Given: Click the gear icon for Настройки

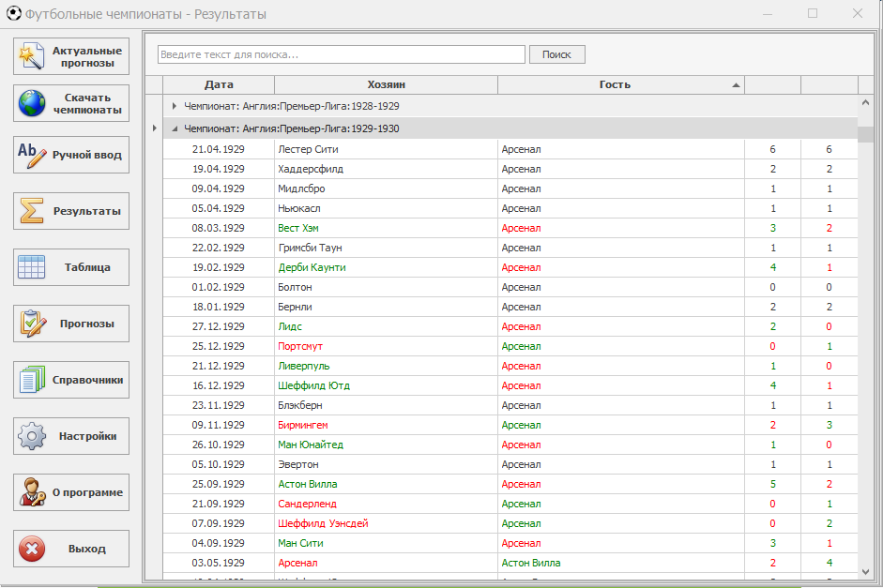Looking at the screenshot, I should tap(32, 436).
